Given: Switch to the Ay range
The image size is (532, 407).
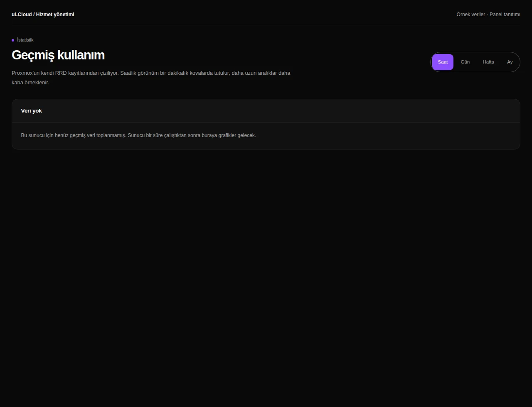Looking at the screenshot, I should tap(510, 62).
